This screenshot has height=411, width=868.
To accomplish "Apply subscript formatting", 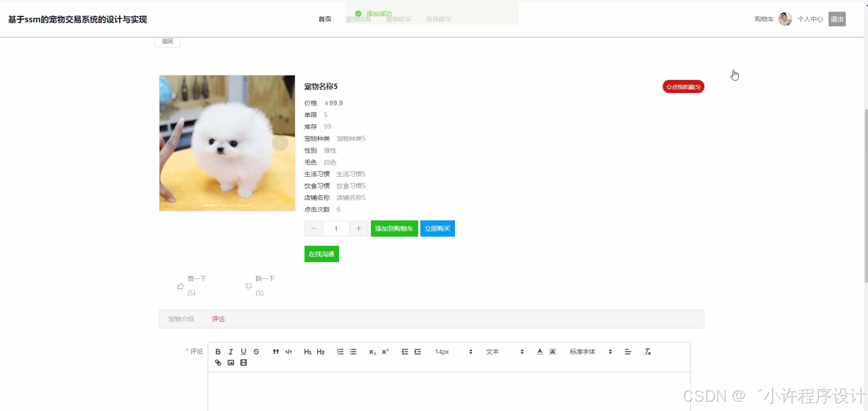I will click(x=372, y=352).
